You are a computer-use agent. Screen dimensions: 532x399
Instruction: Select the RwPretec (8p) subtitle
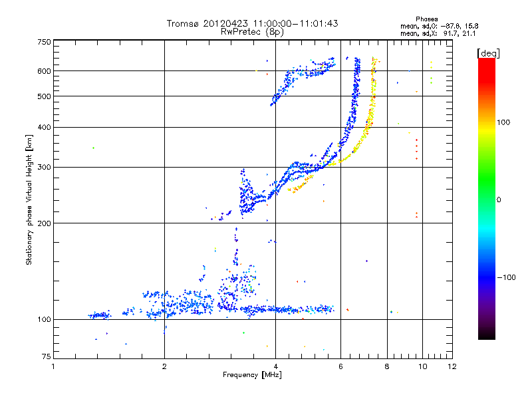[252, 32]
